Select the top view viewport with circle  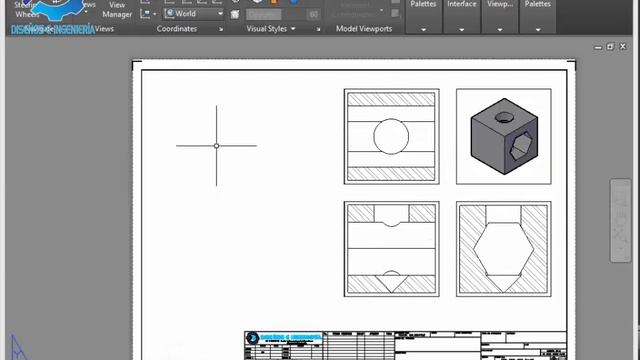(391, 136)
